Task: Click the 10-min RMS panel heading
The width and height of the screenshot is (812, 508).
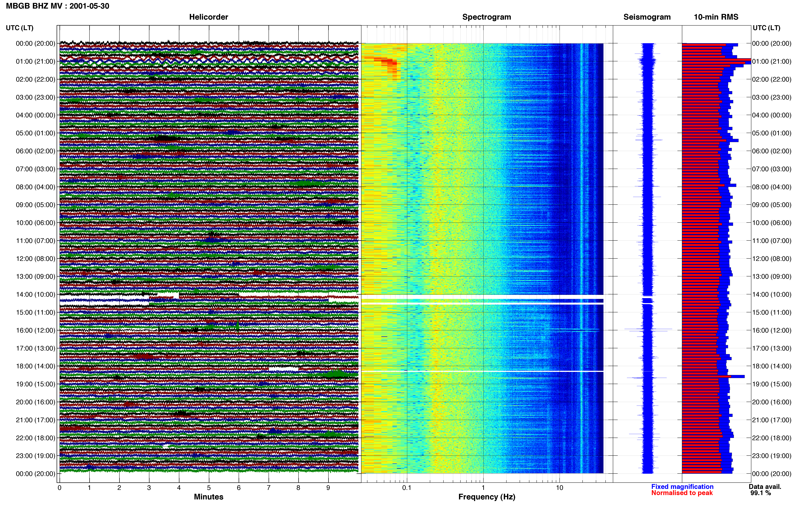Action: [x=716, y=17]
